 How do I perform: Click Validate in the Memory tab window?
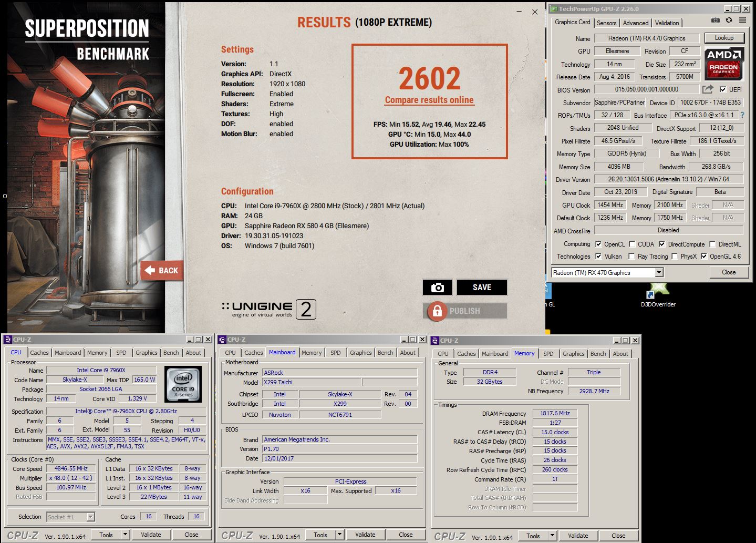pos(578,536)
